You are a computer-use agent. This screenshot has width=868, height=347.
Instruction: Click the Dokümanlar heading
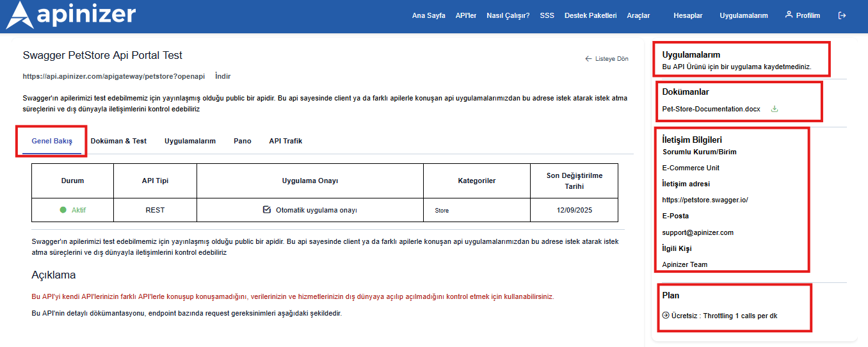coord(686,92)
